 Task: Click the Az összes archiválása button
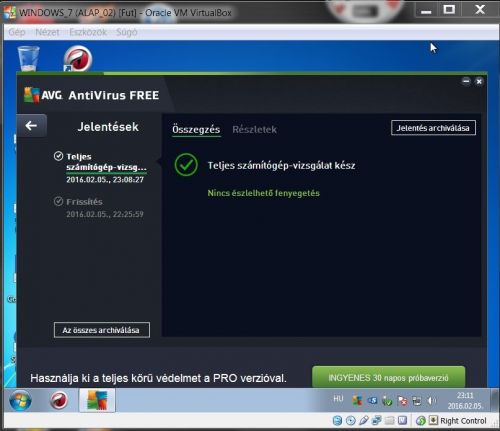[x=102, y=330]
